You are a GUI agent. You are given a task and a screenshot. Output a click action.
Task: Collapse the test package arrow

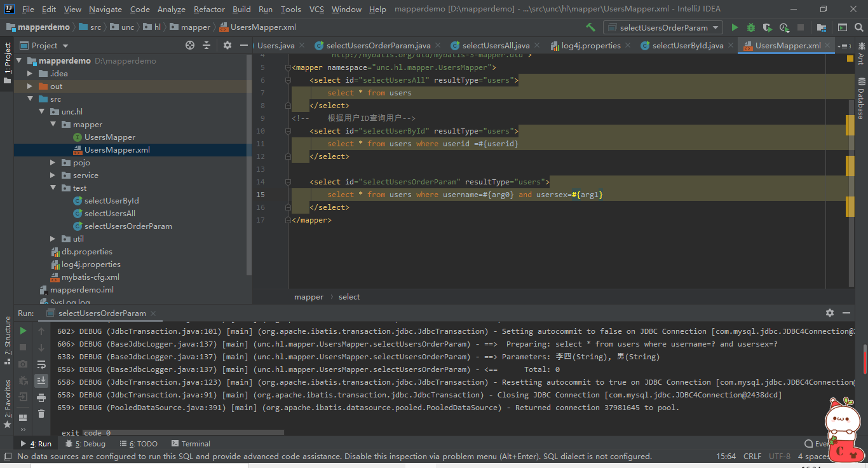point(54,188)
